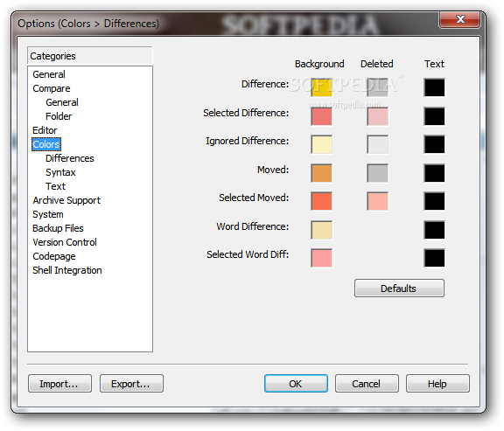The width and height of the screenshot is (504, 431).
Task: Open General under Compare
Action: [x=62, y=102]
